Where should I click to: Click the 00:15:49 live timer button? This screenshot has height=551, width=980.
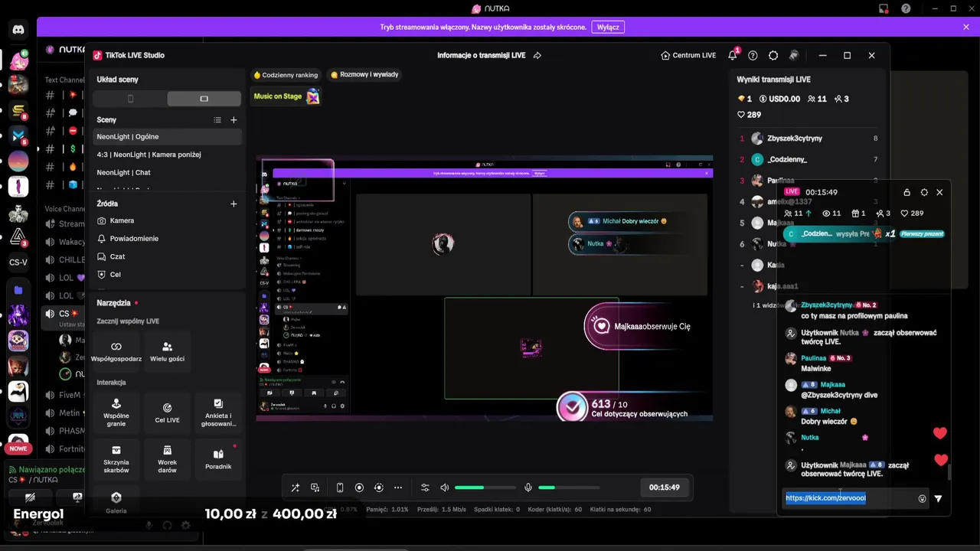(x=665, y=487)
